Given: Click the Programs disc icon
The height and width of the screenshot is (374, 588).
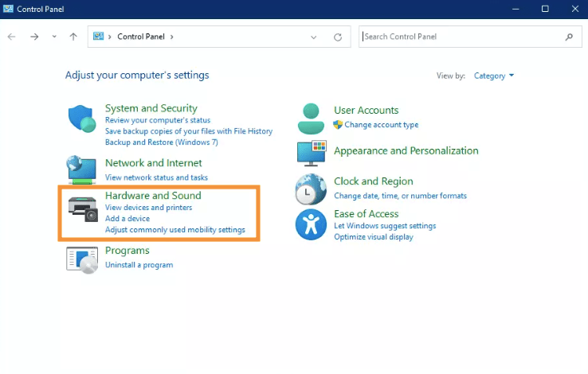Looking at the screenshot, I should tap(82, 260).
